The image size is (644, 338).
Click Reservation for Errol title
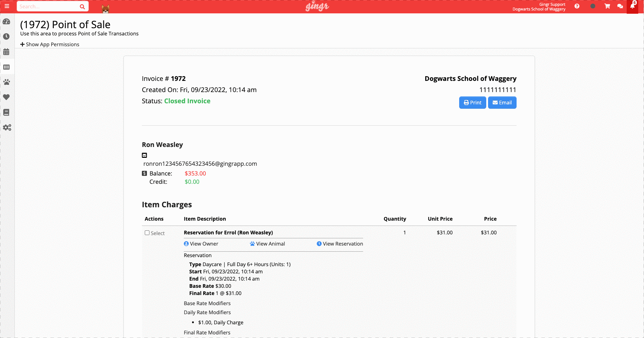(x=229, y=233)
